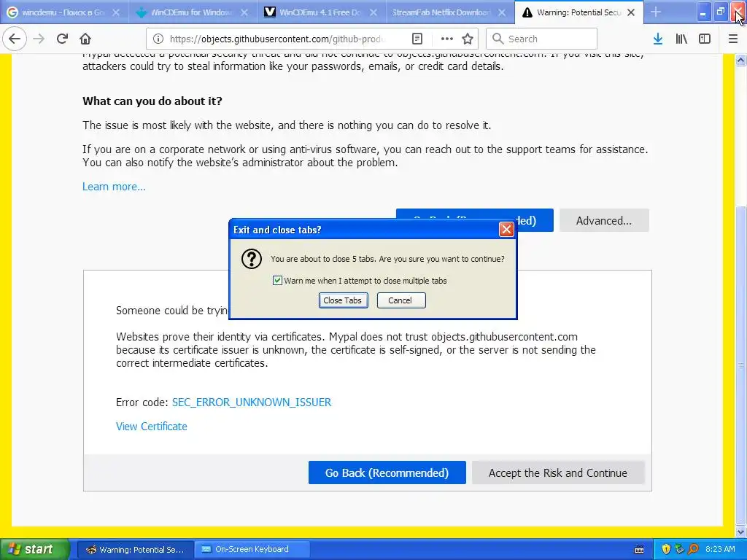Click Cancel in the close tabs dialog

point(400,300)
